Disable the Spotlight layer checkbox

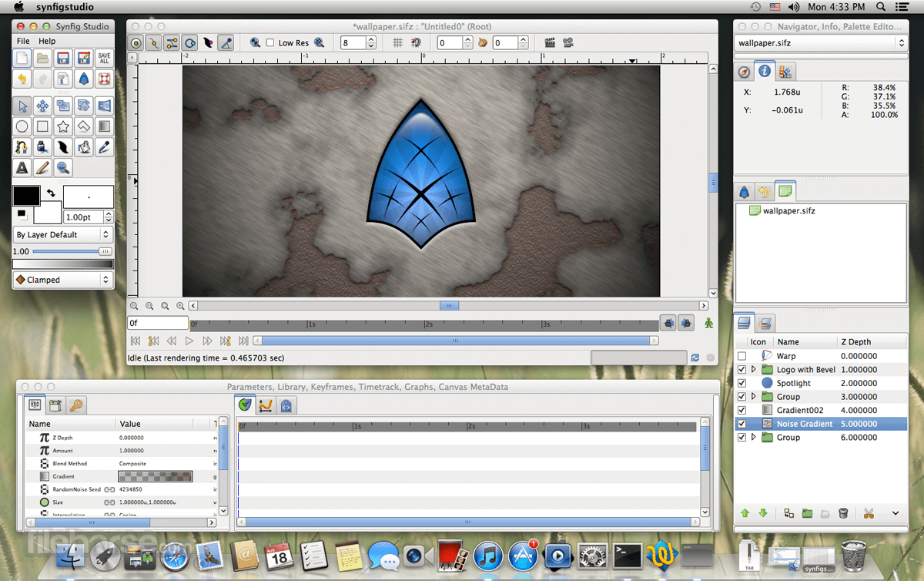(742, 383)
